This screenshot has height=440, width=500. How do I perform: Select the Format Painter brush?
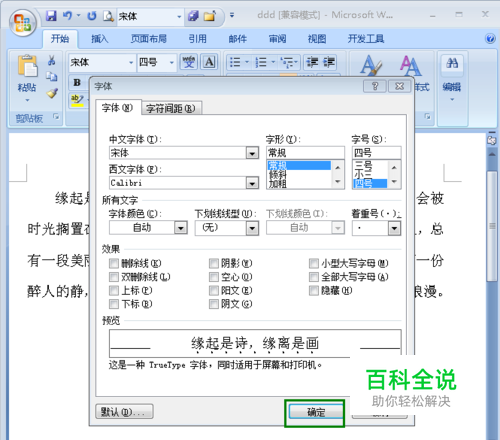(52, 93)
